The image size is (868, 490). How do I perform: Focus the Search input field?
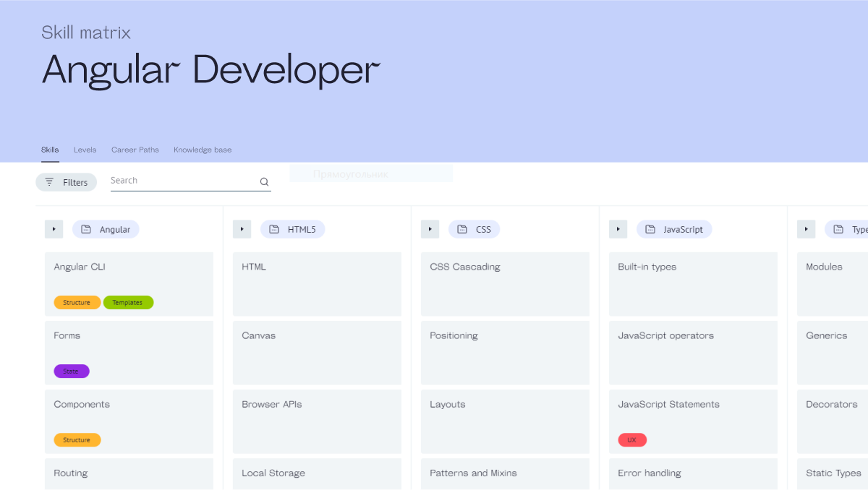pyautogui.click(x=191, y=181)
